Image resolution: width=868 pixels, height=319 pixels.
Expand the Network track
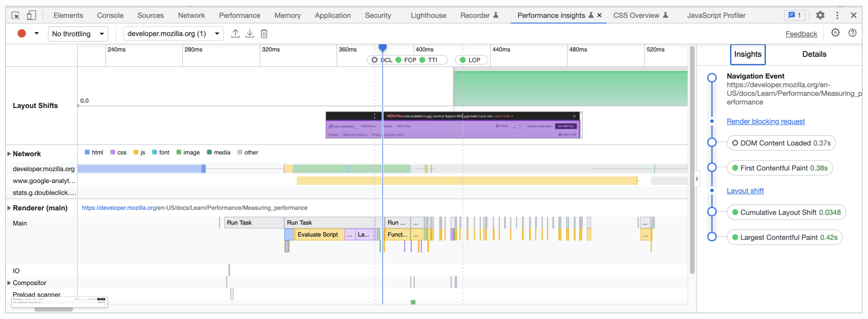click(9, 154)
